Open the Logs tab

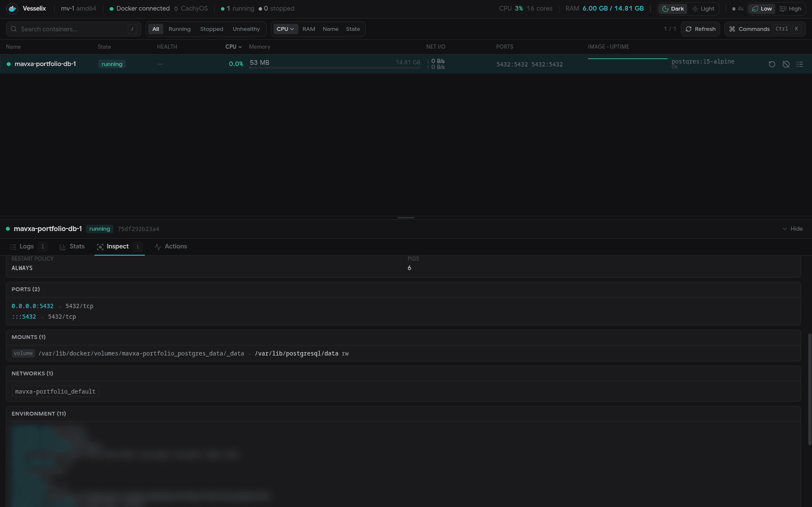[28, 247]
